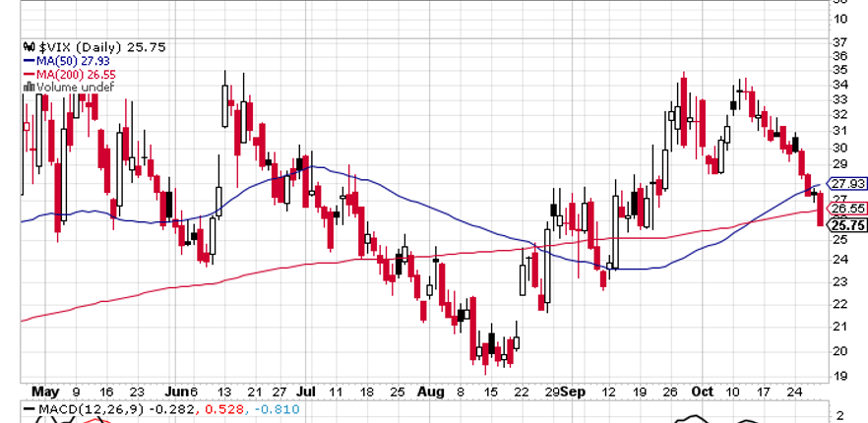
Task: Click the Oct label on date axis
Action: click(703, 392)
